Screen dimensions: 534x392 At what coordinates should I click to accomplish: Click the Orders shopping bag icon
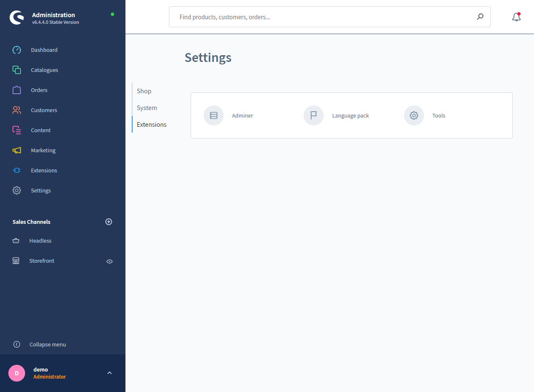[17, 90]
